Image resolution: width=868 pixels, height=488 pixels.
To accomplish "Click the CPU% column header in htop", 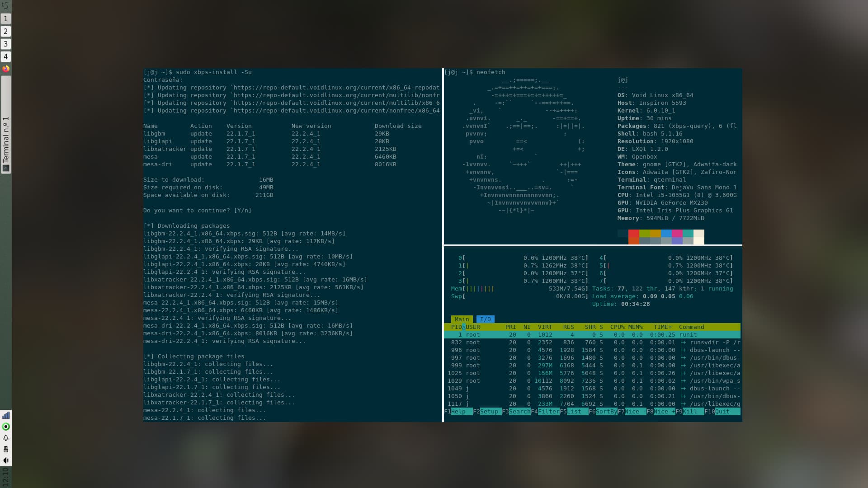I will pyautogui.click(x=617, y=327).
